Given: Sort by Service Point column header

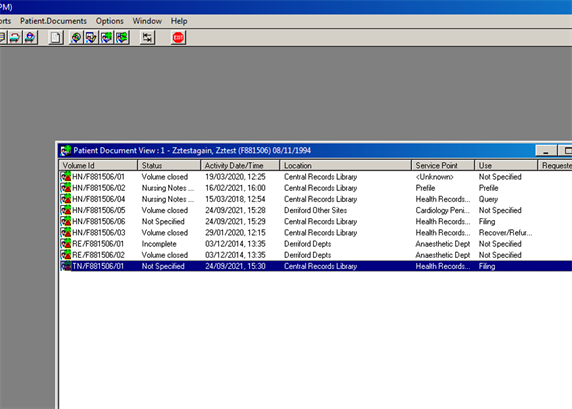Looking at the screenshot, I should coord(443,165).
